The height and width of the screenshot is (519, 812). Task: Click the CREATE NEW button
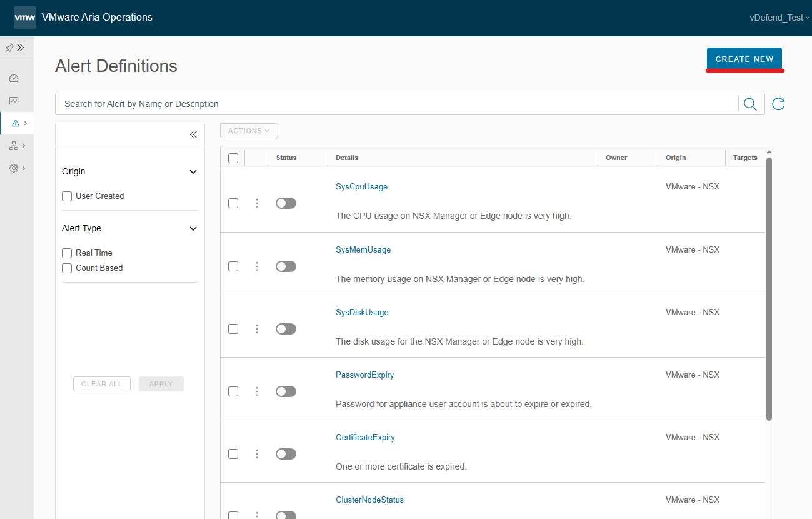pos(744,59)
